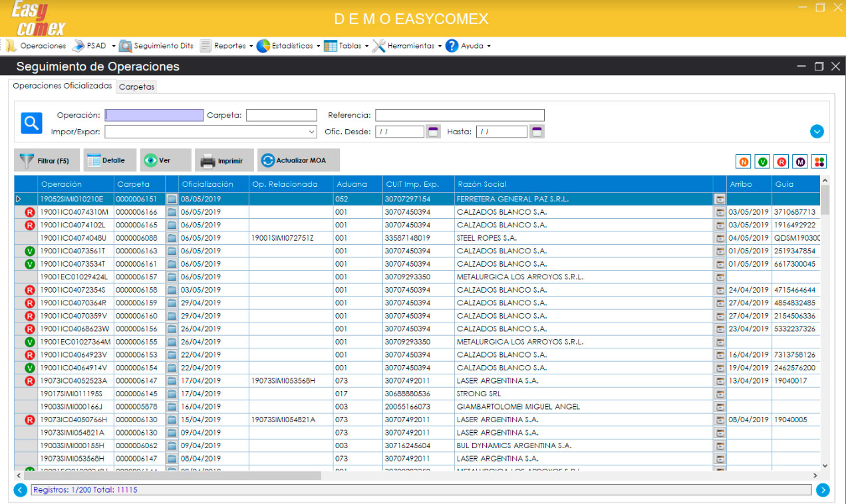Open folder icon for operation 19001IC04074310M

(172, 212)
